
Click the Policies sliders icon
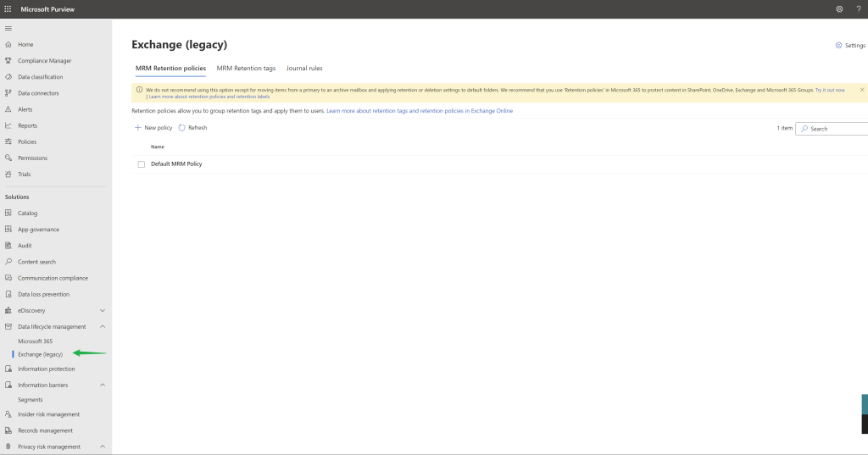(8, 141)
